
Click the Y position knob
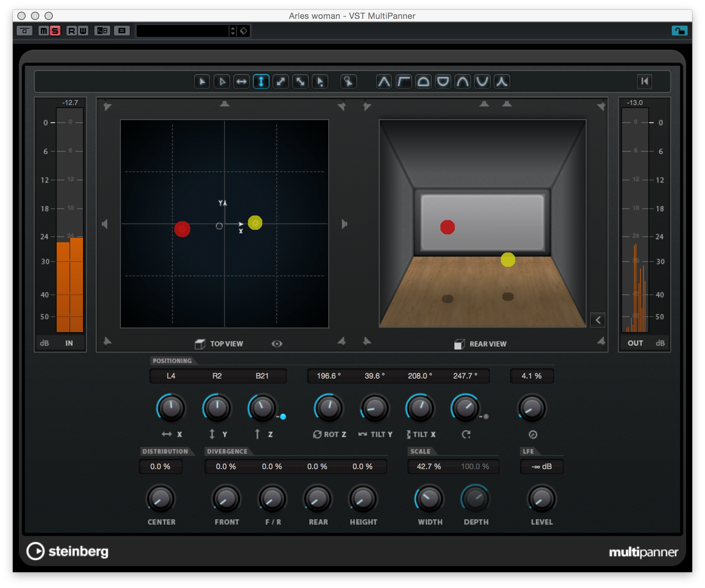coord(217,408)
